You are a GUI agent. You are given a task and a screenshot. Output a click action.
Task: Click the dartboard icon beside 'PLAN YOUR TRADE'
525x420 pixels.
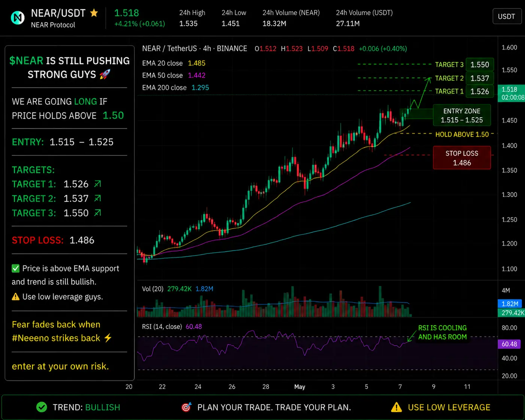coord(186,407)
